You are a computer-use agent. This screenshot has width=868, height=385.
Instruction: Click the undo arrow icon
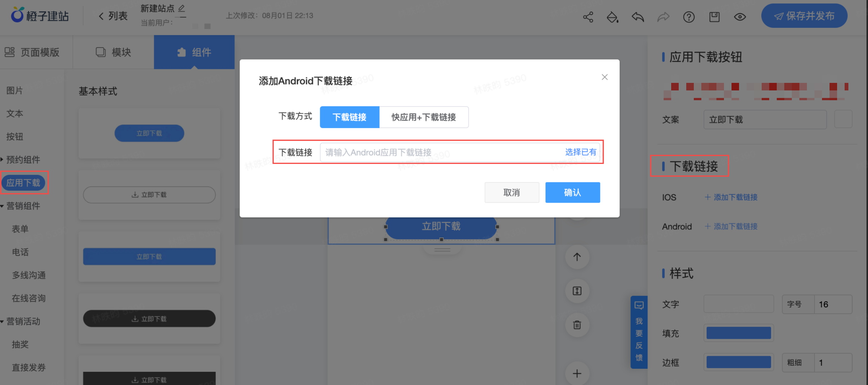coord(637,17)
